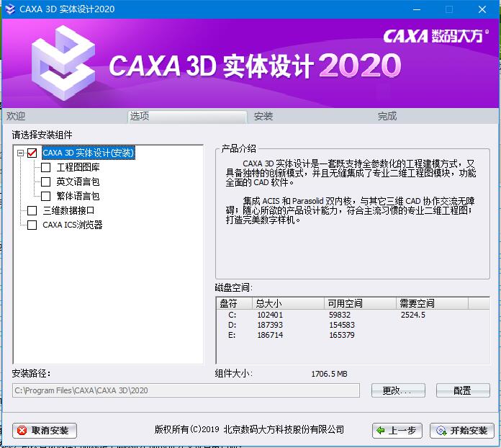Select the 繁体语言包 tree label
The width and height of the screenshot is (501, 448).
coord(78,196)
